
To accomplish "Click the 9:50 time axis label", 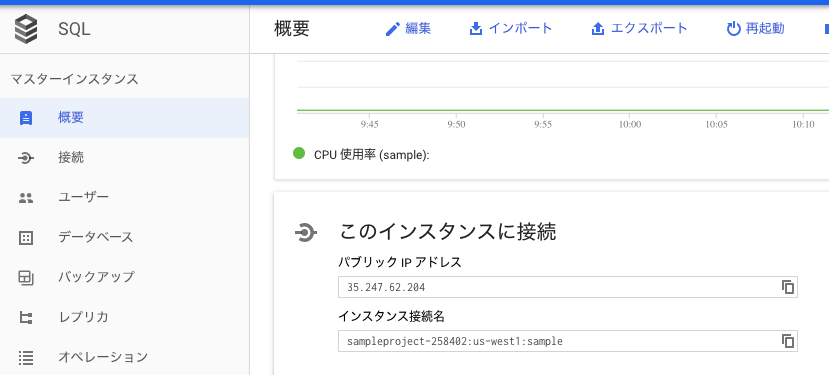I will [456, 125].
